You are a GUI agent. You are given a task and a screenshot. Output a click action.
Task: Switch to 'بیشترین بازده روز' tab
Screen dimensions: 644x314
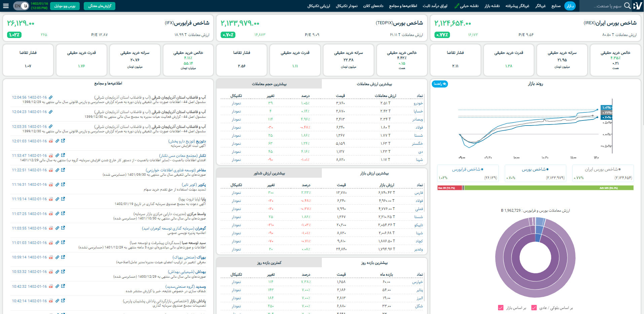374,263
